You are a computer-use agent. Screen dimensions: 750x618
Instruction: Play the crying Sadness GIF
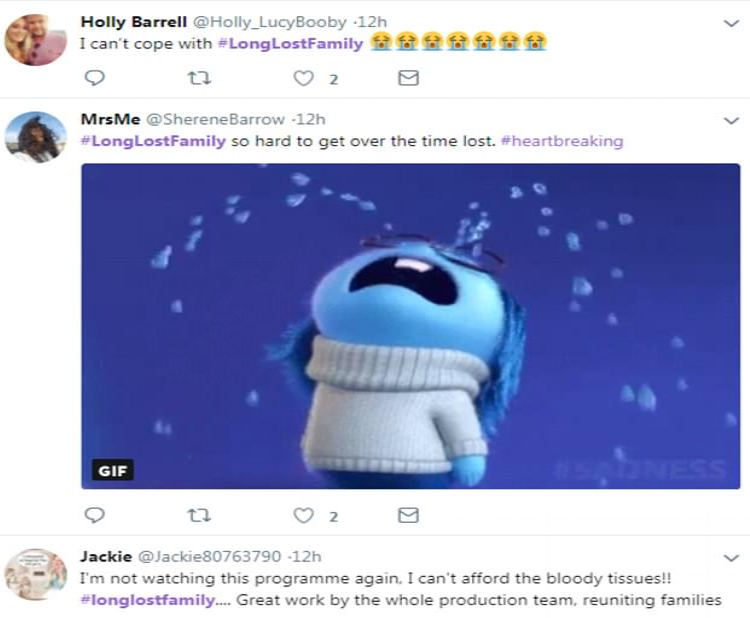tap(410, 326)
